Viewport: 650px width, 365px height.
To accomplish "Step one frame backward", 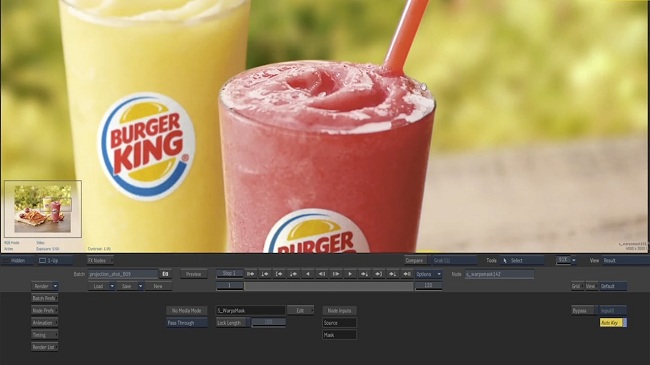I will pyautogui.click(x=322, y=274).
